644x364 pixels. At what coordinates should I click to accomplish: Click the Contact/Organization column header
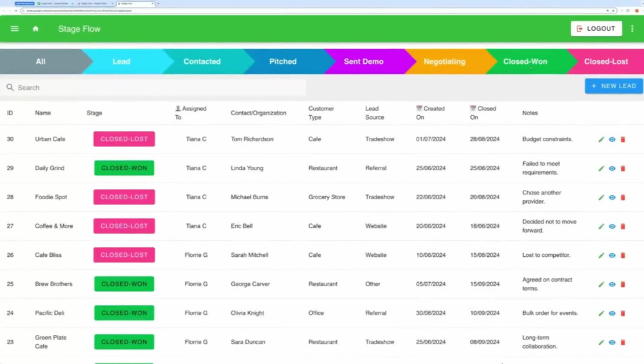click(258, 113)
